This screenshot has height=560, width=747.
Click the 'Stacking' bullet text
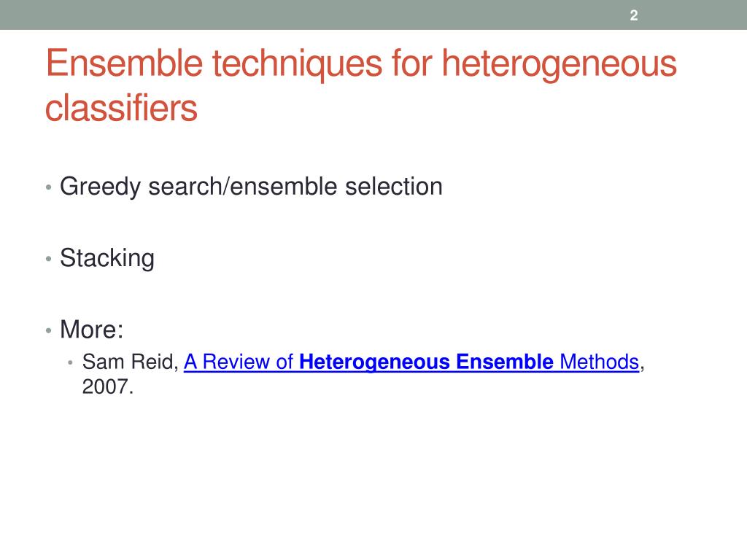[x=107, y=258]
